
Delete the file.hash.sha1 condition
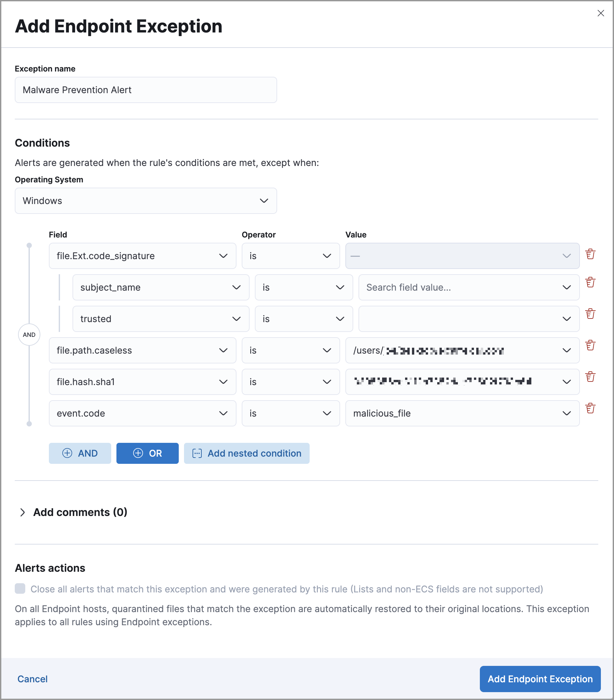pyautogui.click(x=590, y=377)
